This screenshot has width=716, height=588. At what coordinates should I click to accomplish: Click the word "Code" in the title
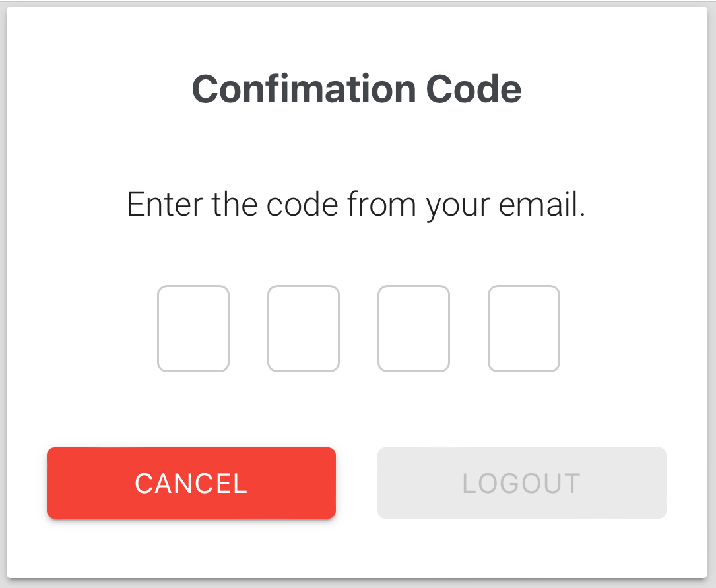pyautogui.click(x=474, y=89)
